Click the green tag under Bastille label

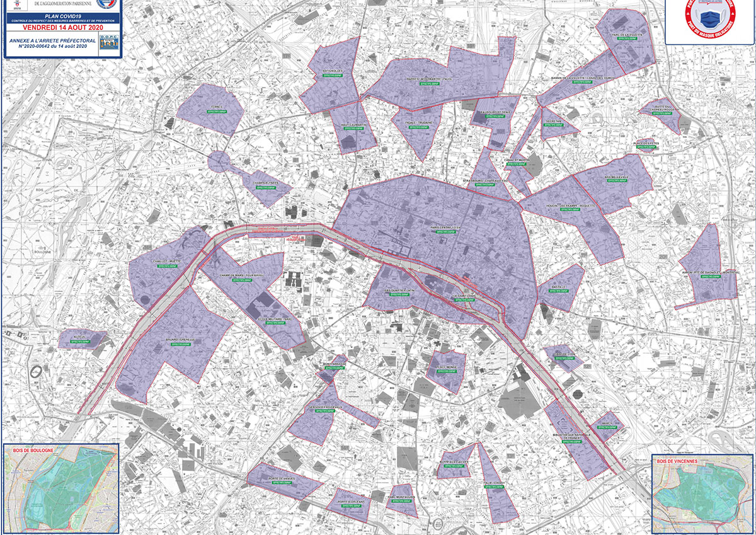tap(558, 291)
